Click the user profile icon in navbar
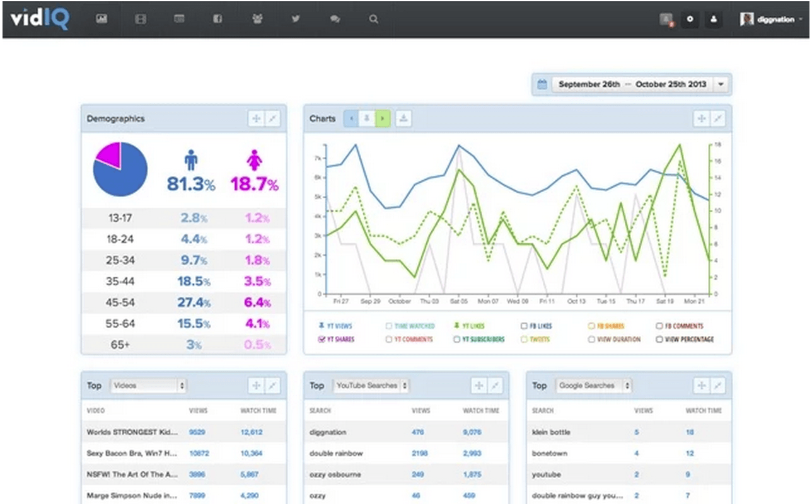 714,20
